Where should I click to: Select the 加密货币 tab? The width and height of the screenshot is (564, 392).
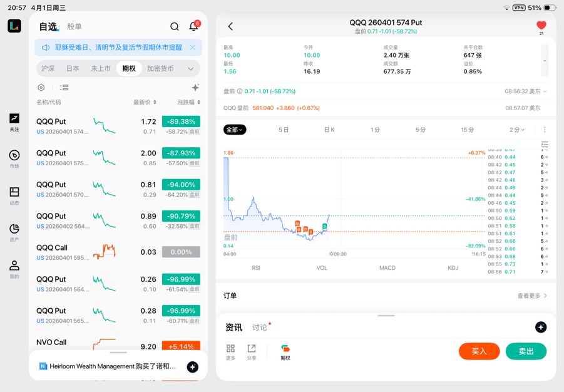[160, 68]
